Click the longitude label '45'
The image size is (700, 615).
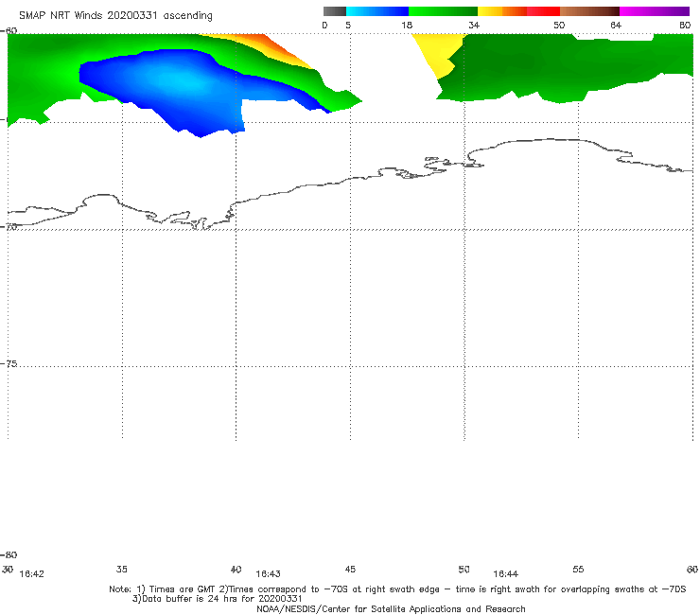click(x=350, y=569)
